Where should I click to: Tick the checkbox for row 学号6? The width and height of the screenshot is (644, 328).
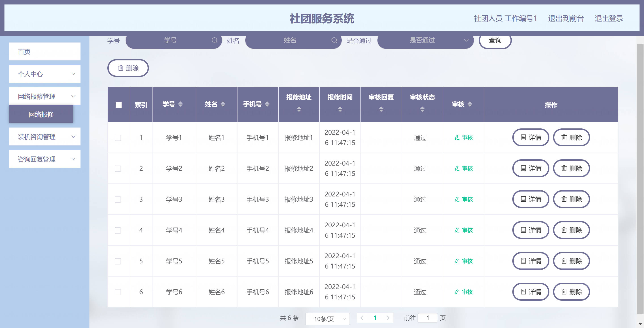click(x=118, y=292)
